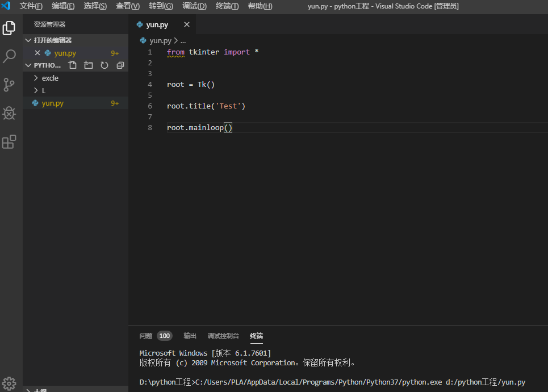Screen dimensions: 548x392
Task: Switch to the 输出 panel tab
Action: click(x=190, y=336)
